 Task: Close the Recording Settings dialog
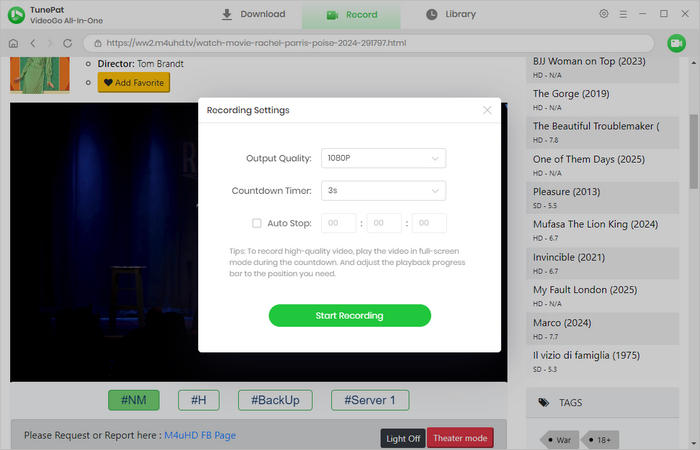pos(487,110)
